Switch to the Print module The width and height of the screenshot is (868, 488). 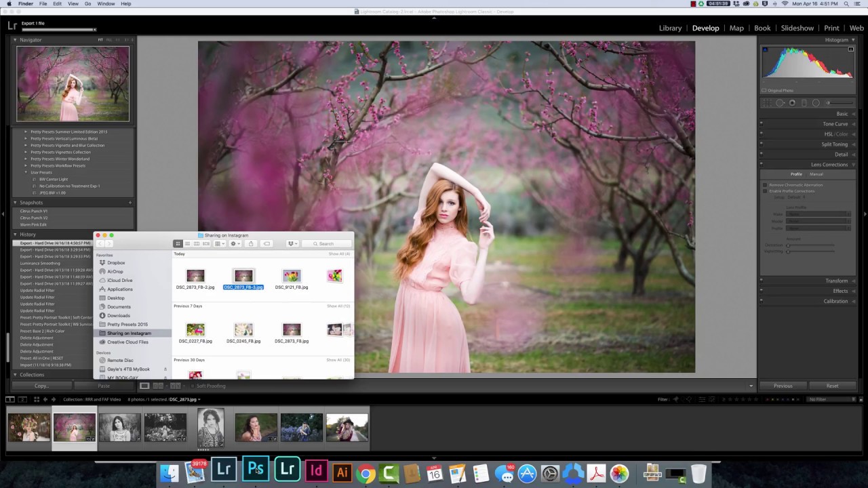tap(832, 28)
